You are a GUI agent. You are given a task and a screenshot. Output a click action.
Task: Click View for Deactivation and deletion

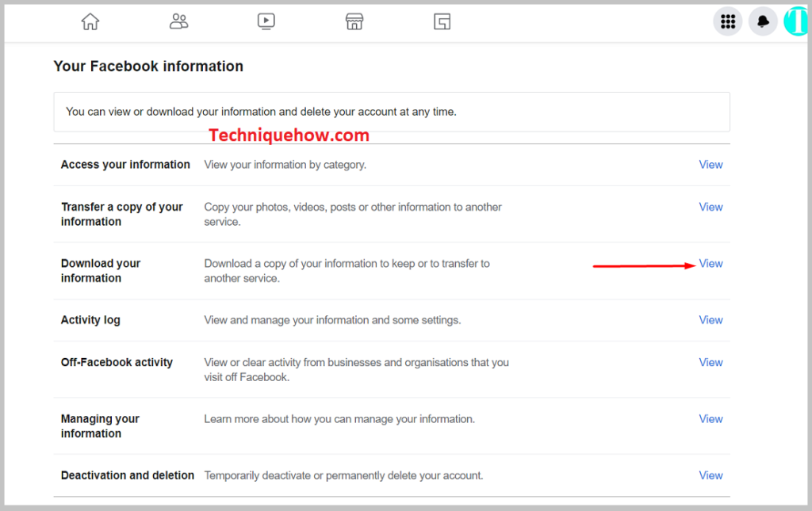tap(710, 475)
